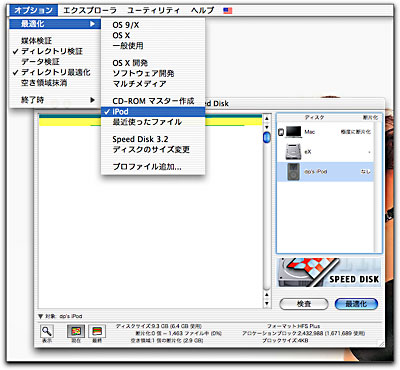Viewport: 400px width, 370px height.
Task: Click the 断片化 column header
Action: click(x=370, y=118)
